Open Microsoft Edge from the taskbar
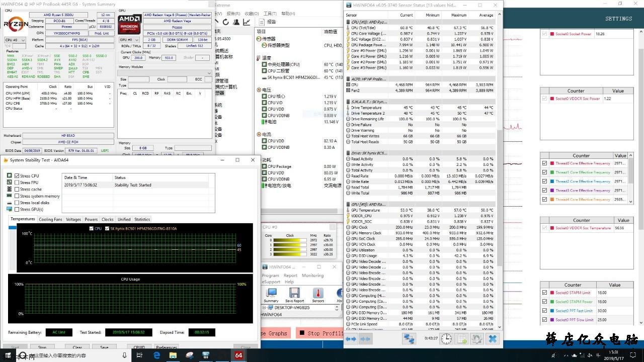 pyautogui.click(x=156, y=355)
